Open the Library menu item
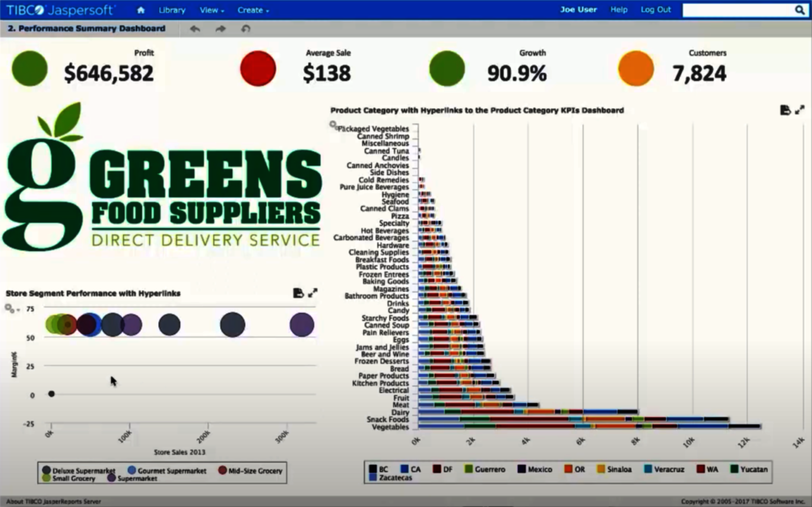The height and width of the screenshot is (507, 812). (172, 10)
